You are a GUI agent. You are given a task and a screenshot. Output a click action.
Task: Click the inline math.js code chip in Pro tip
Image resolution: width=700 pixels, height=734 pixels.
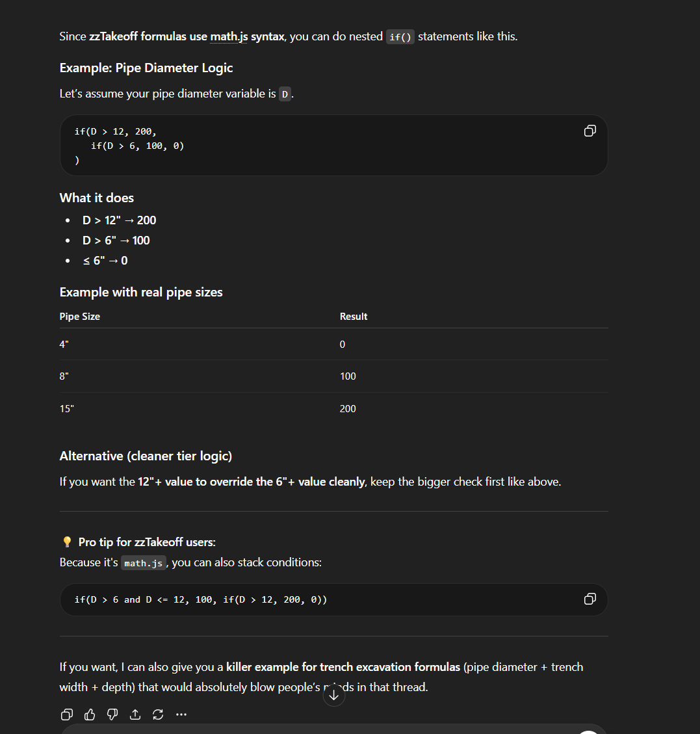[144, 563]
